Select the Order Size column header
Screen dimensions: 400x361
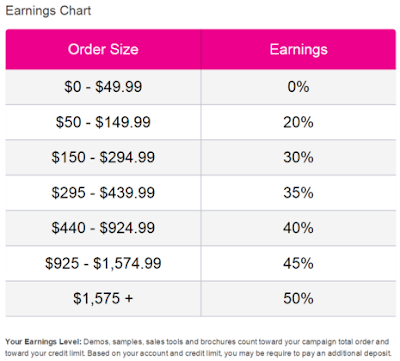[103, 49]
